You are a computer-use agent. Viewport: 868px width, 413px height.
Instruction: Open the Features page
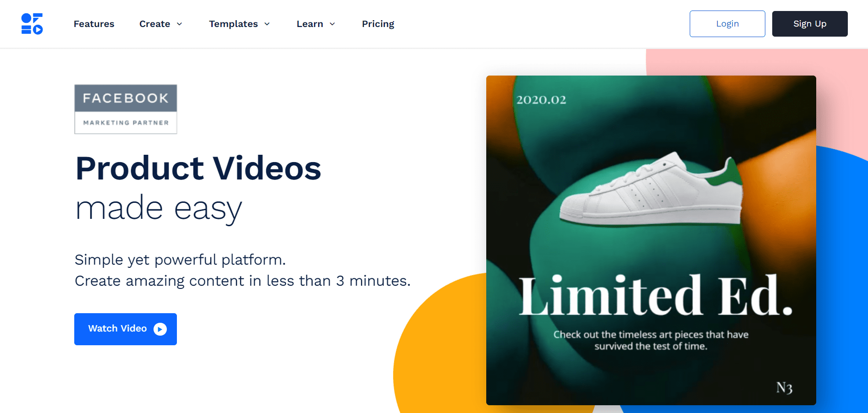94,24
